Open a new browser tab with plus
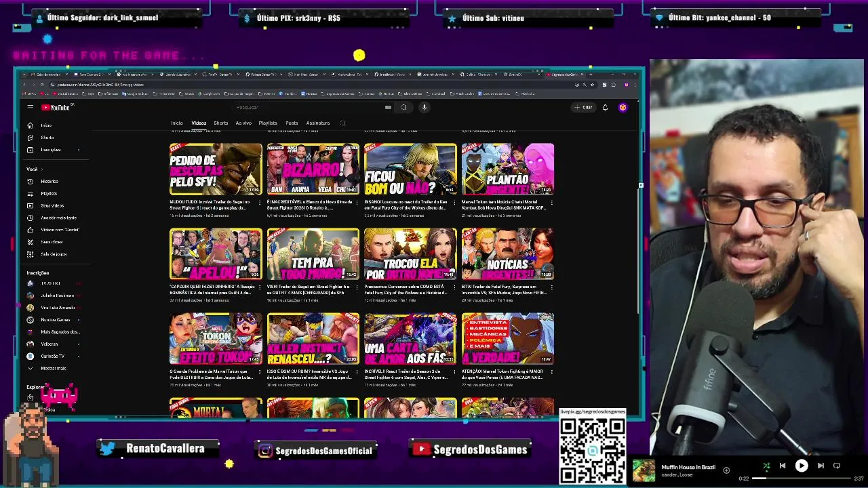The height and width of the screenshot is (488, 868). [x=591, y=74]
